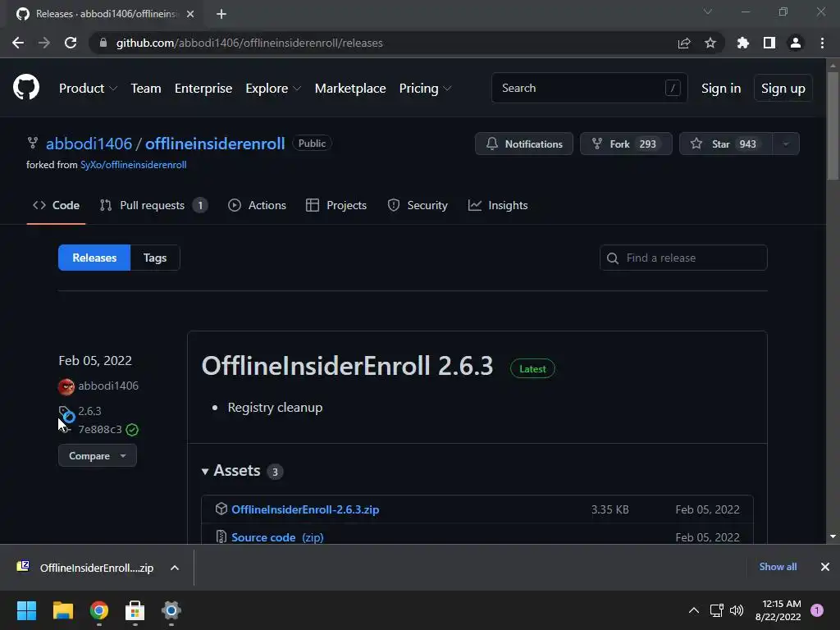840x630 pixels.
Task: Bookmark this tab with star icon
Action: click(710, 43)
